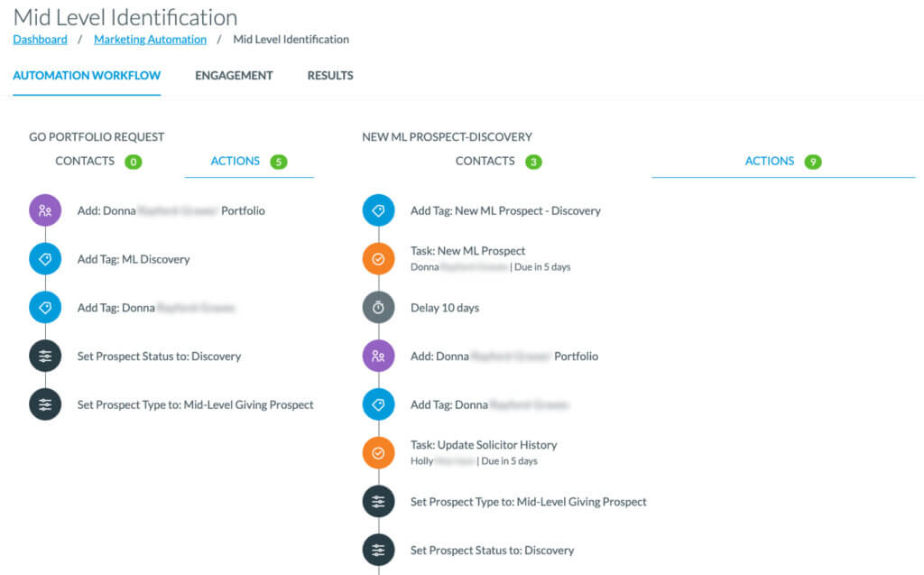Click green badge showing 5 actions
This screenshot has width=924, height=575.
pos(279,162)
